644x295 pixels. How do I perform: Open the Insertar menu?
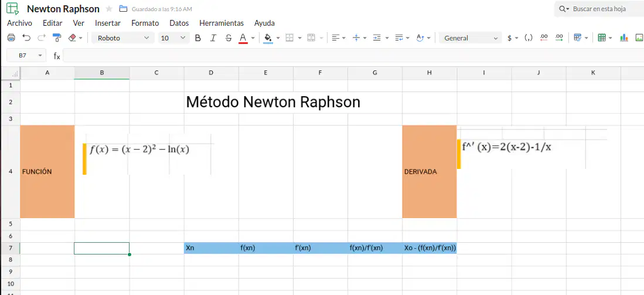pyautogui.click(x=108, y=23)
